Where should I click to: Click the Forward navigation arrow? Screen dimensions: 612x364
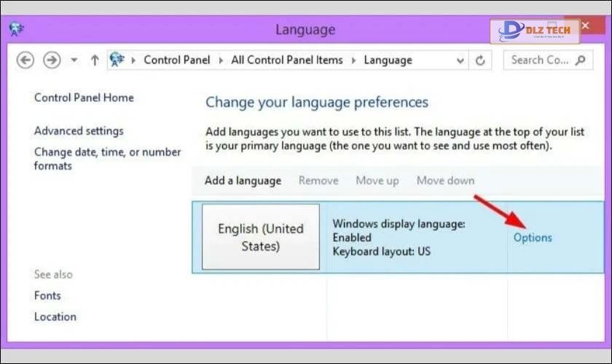pos(51,60)
